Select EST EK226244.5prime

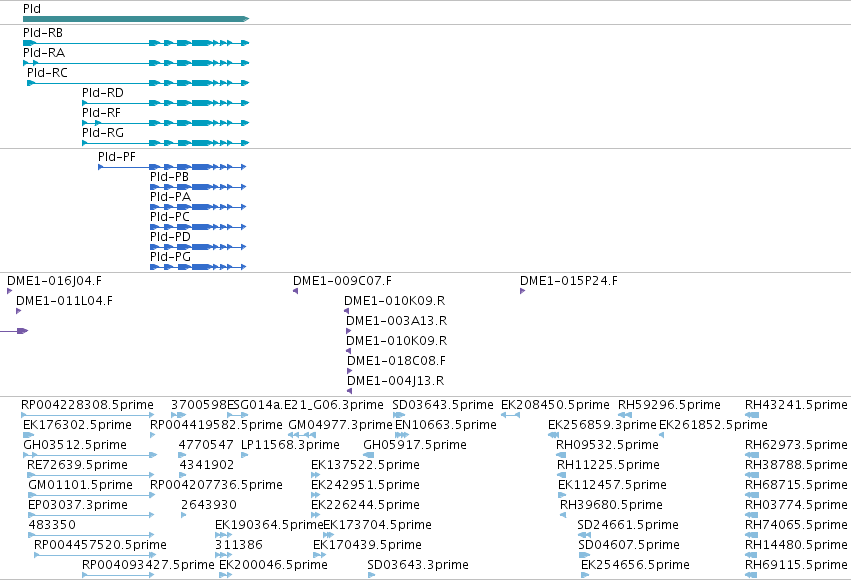pos(315,515)
